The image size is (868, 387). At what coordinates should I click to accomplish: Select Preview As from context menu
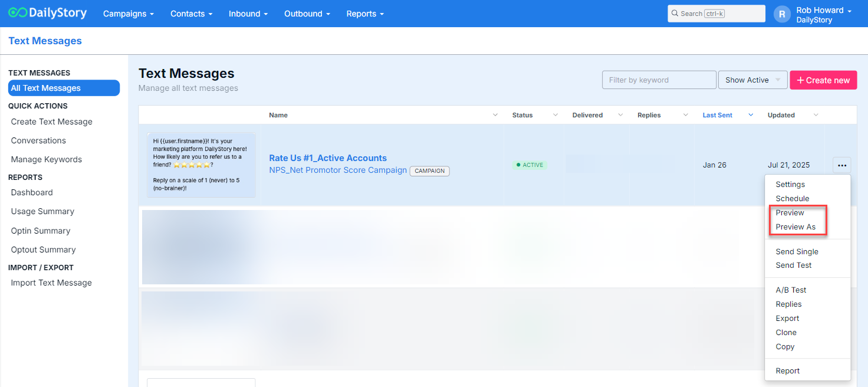[795, 227]
